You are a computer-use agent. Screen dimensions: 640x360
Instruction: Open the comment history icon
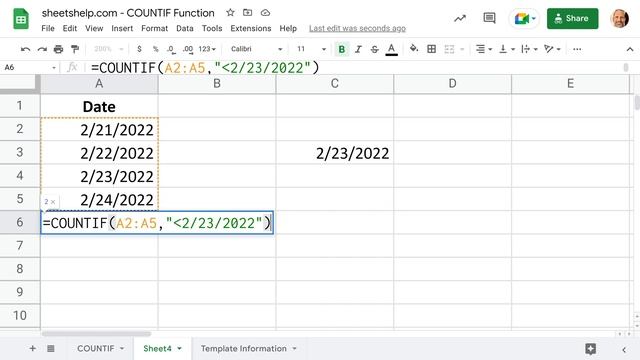[489, 18]
